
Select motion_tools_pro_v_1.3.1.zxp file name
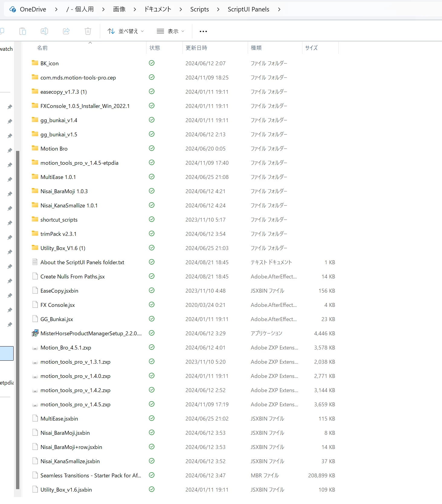tap(76, 362)
